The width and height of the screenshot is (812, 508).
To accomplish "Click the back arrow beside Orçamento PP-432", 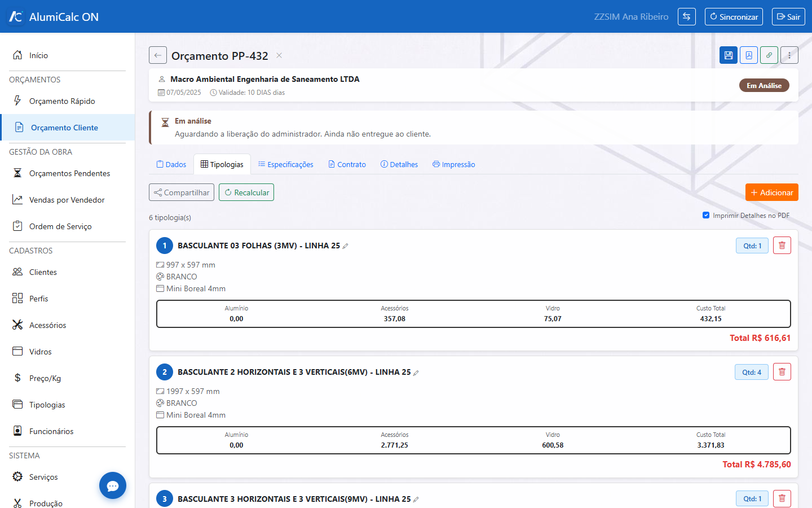I will click(158, 55).
